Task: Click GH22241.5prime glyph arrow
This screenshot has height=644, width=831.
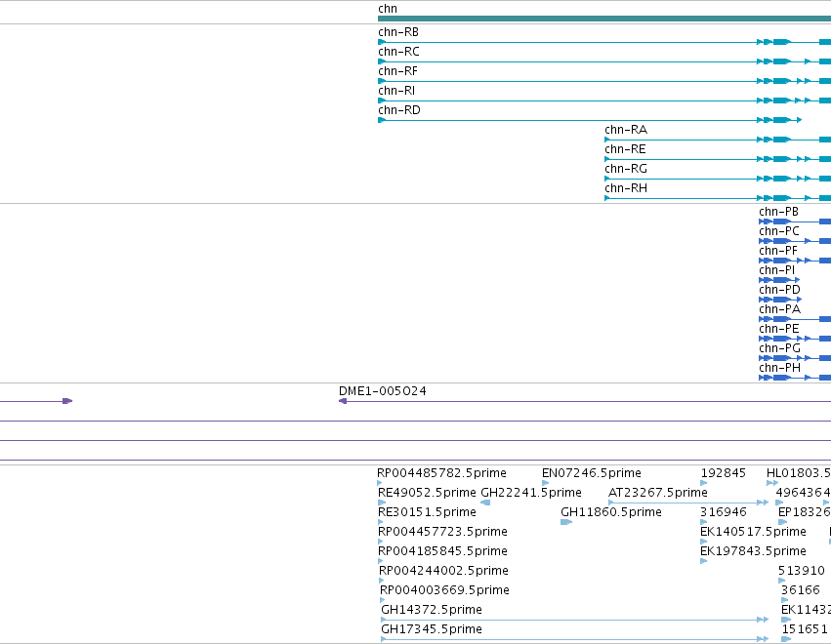Action: [485, 503]
